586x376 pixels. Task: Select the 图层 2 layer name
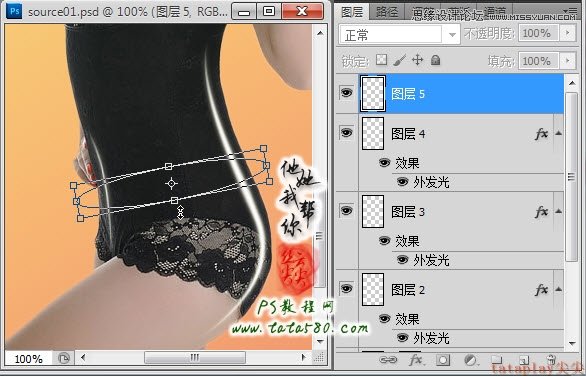click(x=408, y=290)
